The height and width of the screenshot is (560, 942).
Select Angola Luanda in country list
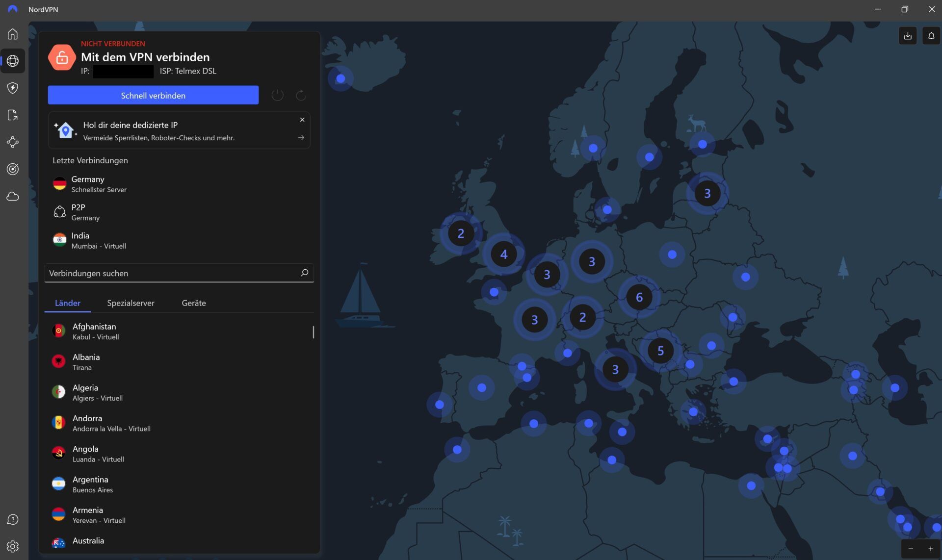tap(179, 454)
